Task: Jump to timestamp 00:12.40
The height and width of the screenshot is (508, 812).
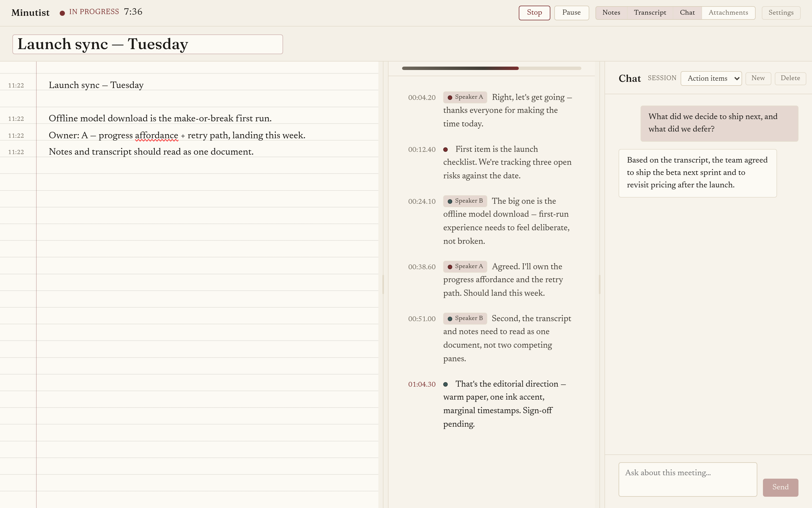Action: coord(422,150)
